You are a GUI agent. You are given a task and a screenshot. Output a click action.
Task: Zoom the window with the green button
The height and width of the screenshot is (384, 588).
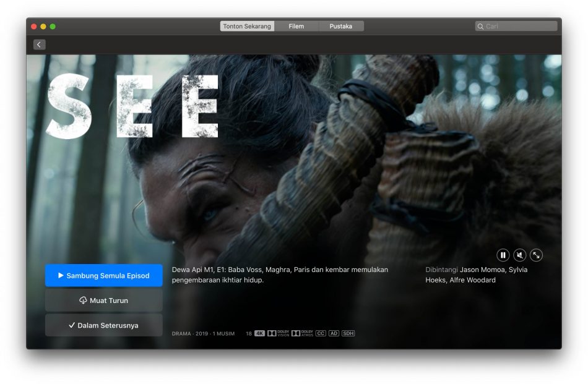point(53,26)
